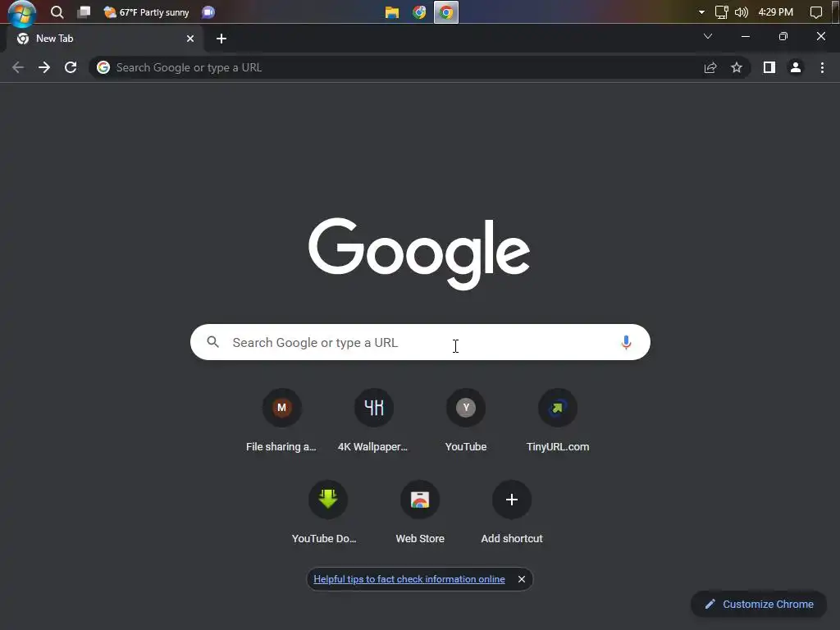
Task: Open the tab search chevron
Action: (708, 36)
